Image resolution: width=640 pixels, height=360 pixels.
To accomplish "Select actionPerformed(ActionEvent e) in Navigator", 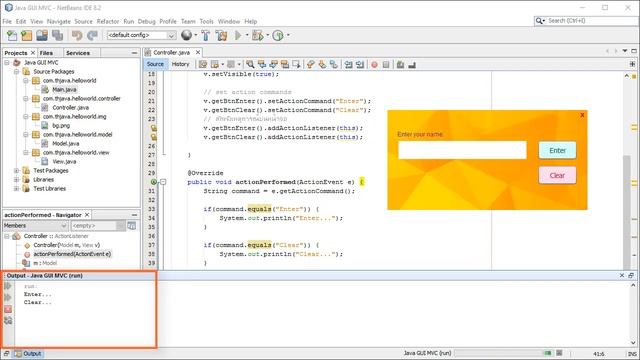I will pos(71,254).
